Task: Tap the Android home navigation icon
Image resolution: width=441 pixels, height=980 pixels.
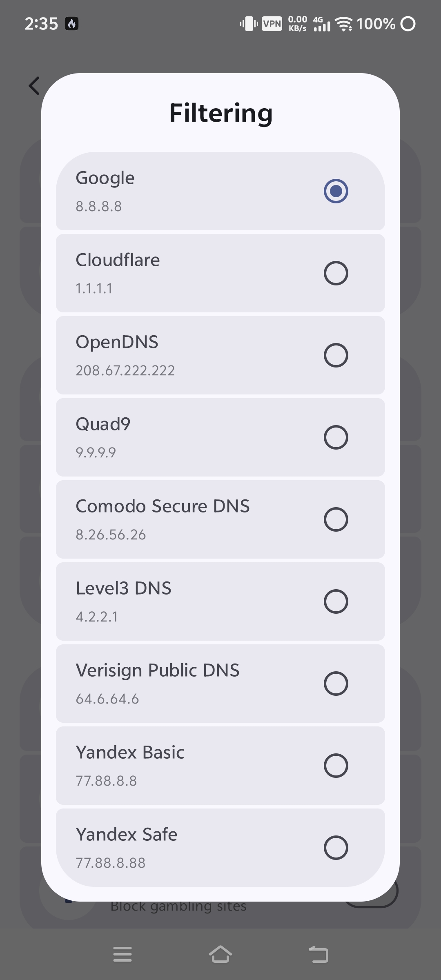Action: (x=220, y=955)
